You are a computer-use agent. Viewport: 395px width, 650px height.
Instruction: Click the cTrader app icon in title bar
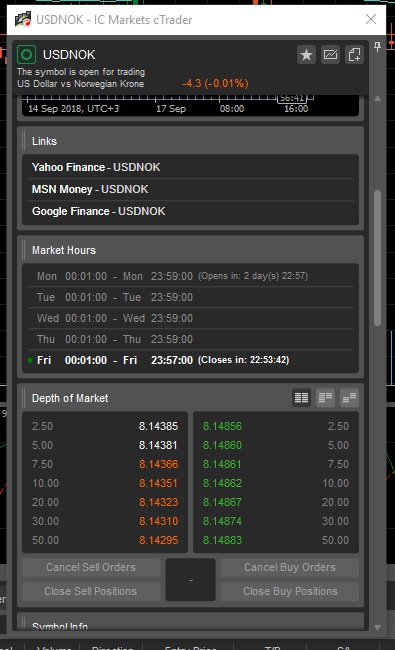point(23,19)
